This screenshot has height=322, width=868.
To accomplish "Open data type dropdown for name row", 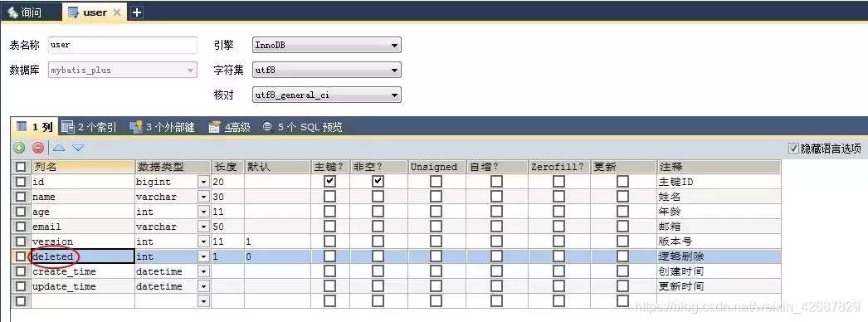I will point(203,197).
